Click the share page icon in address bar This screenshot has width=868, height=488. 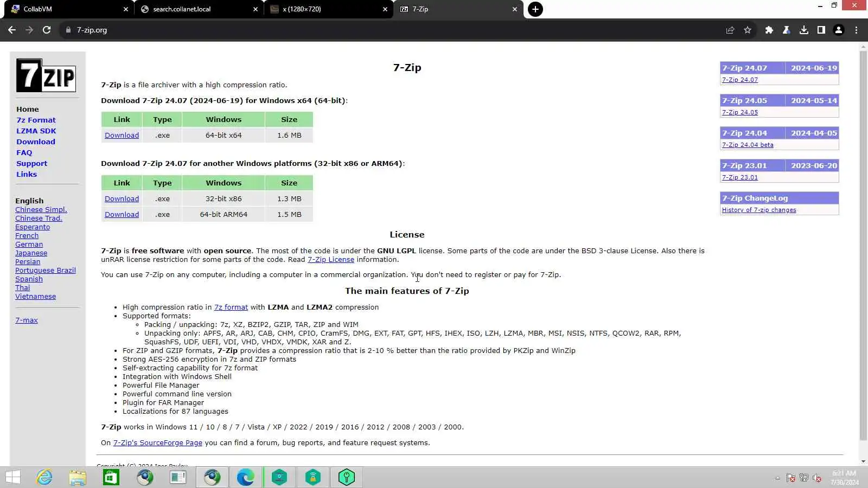click(730, 30)
